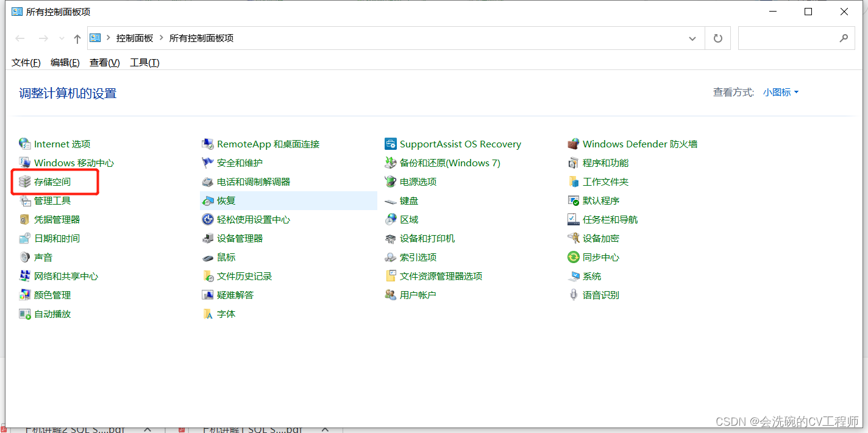Viewport: 868px width, 433px height.
Task: Refresh the control panel view
Action: pyautogui.click(x=718, y=38)
